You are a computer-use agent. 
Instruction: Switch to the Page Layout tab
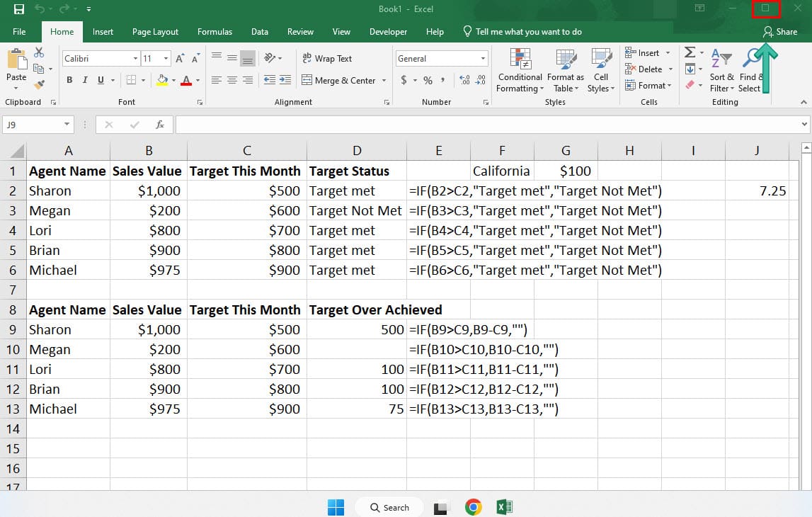(x=155, y=32)
